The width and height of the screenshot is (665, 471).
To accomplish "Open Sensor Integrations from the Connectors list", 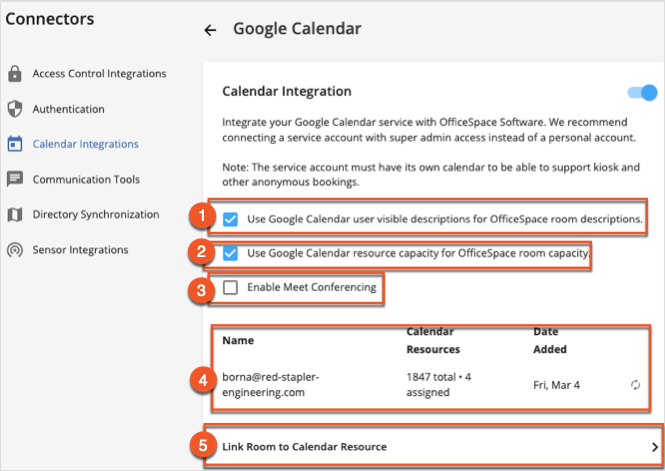I will tap(80, 250).
